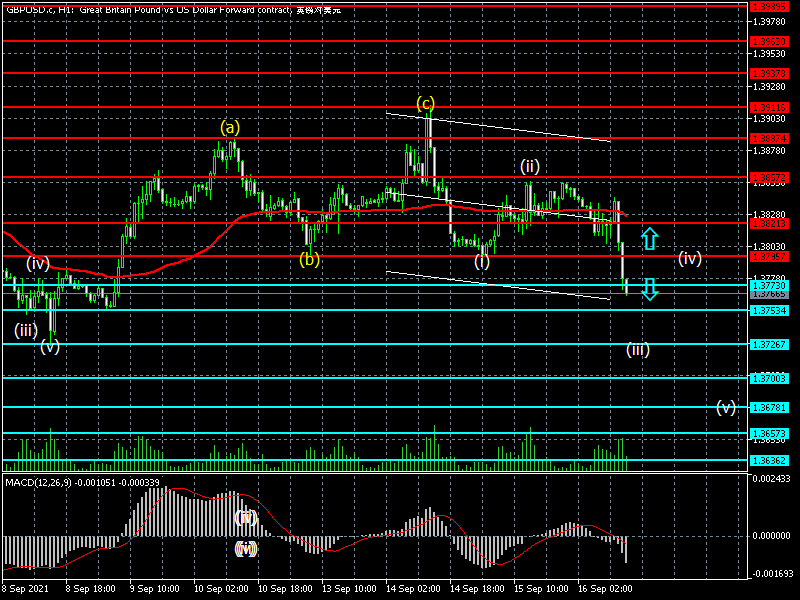Click the red 1.38572 price tag
The height and width of the screenshot is (600, 800).
pyautogui.click(x=769, y=178)
